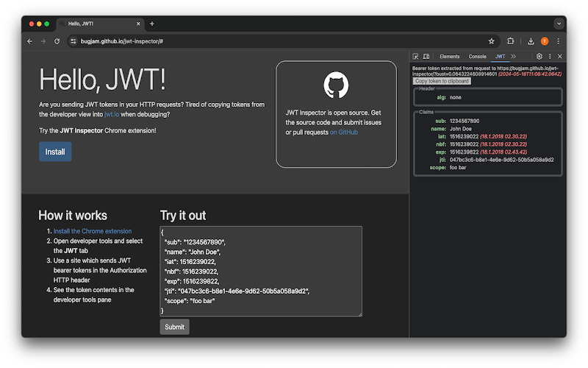Open the jwt.io link

112,114
